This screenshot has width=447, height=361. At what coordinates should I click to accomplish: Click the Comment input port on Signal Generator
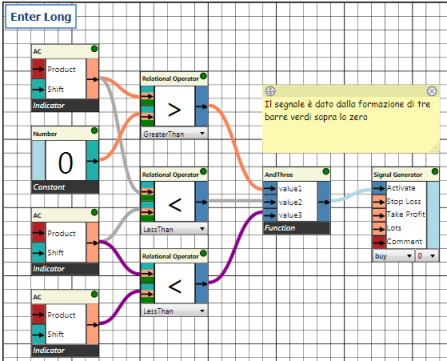(x=379, y=242)
